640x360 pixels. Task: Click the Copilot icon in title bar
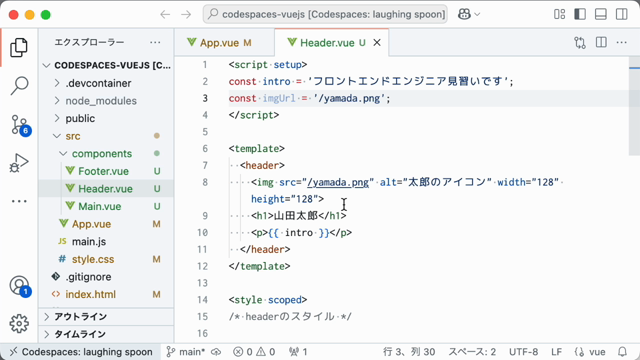[464, 15]
